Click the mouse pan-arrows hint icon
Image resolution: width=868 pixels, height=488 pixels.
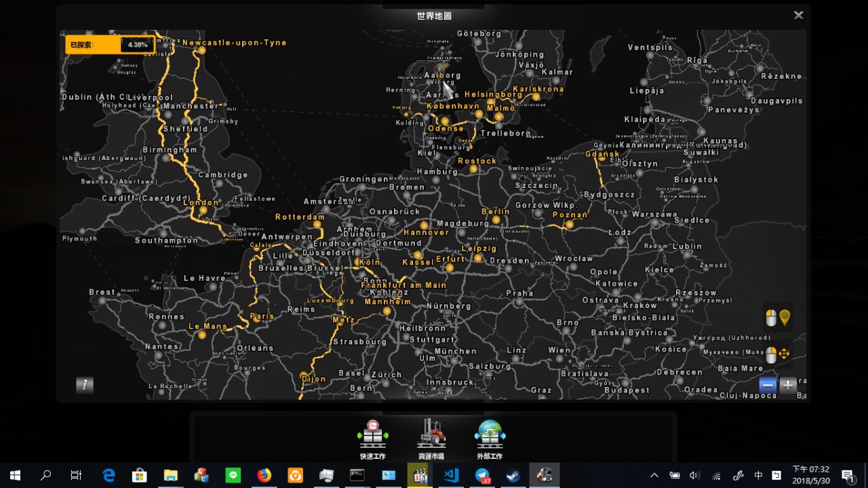(x=778, y=354)
